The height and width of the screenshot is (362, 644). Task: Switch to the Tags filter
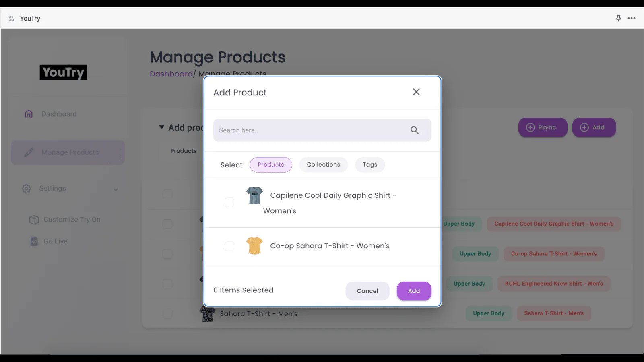click(x=370, y=165)
